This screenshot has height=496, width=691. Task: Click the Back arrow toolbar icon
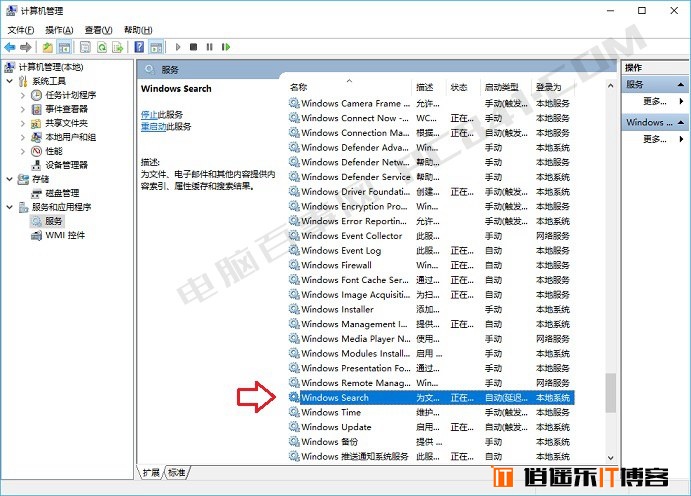click(10, 47)
